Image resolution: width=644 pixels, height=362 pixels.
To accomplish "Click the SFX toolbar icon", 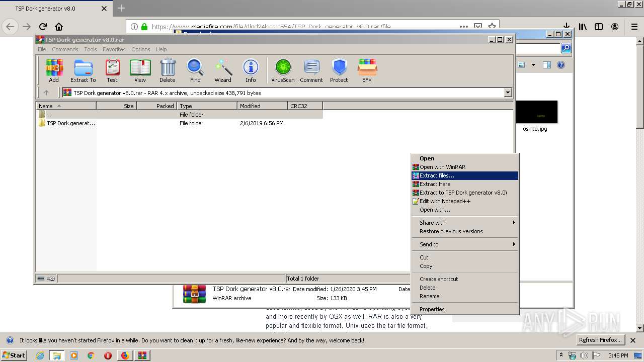I will click(367, 71).
